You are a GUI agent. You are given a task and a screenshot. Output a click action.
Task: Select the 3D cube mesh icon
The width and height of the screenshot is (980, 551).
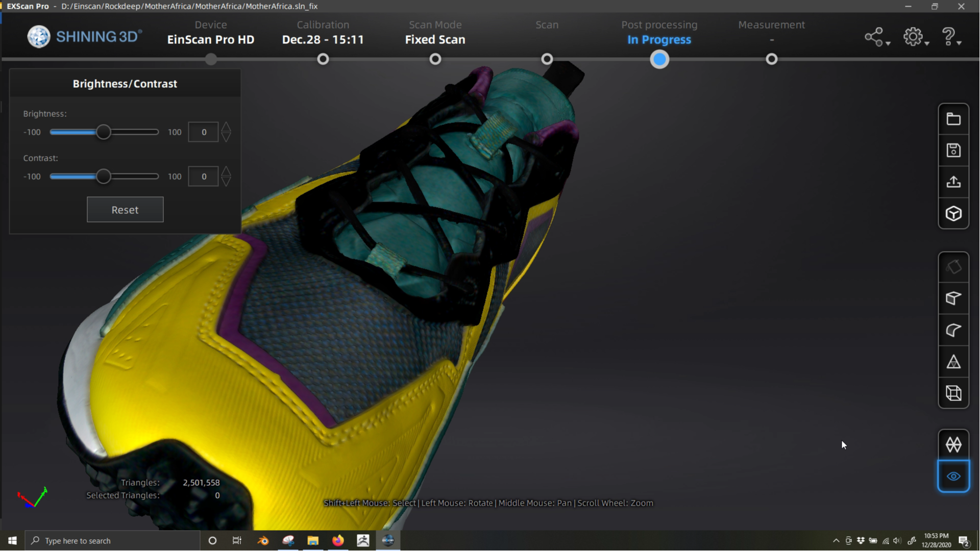[953, 214]
